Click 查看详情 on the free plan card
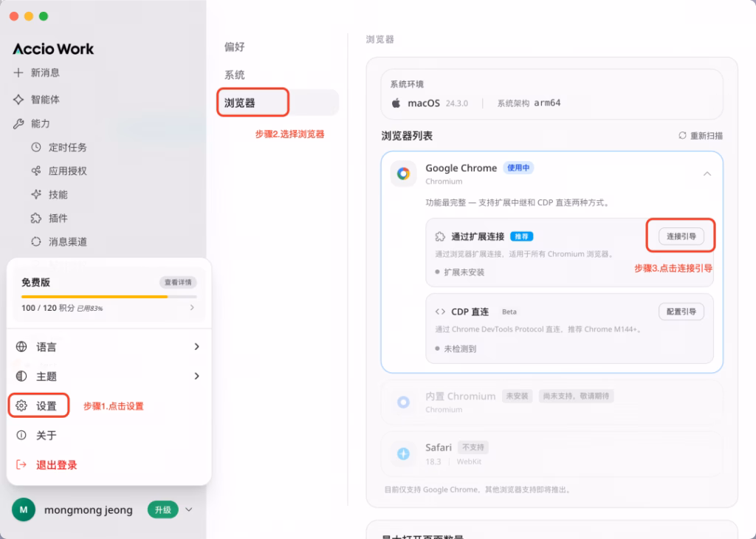Image resolution: width=756 pixels, height=539 pixels. click(178, 282)
